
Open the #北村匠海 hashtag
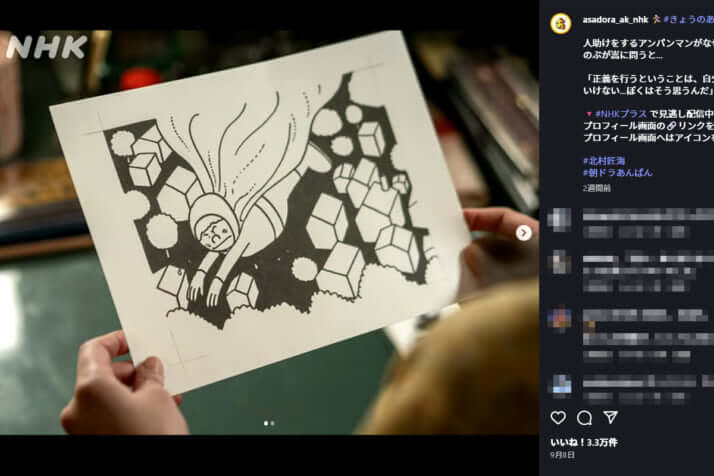pyautogui.click(x=604, y=160)
